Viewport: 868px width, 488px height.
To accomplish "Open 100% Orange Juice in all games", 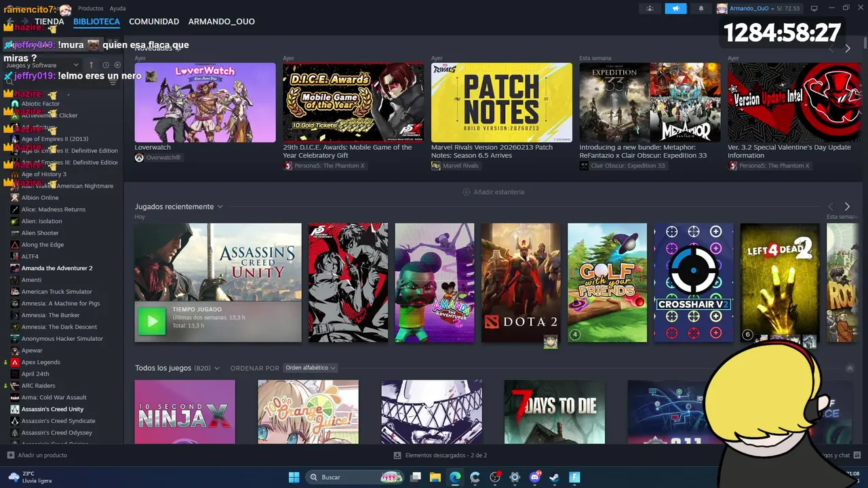I will pyautogui.click(x=308, y=412).
